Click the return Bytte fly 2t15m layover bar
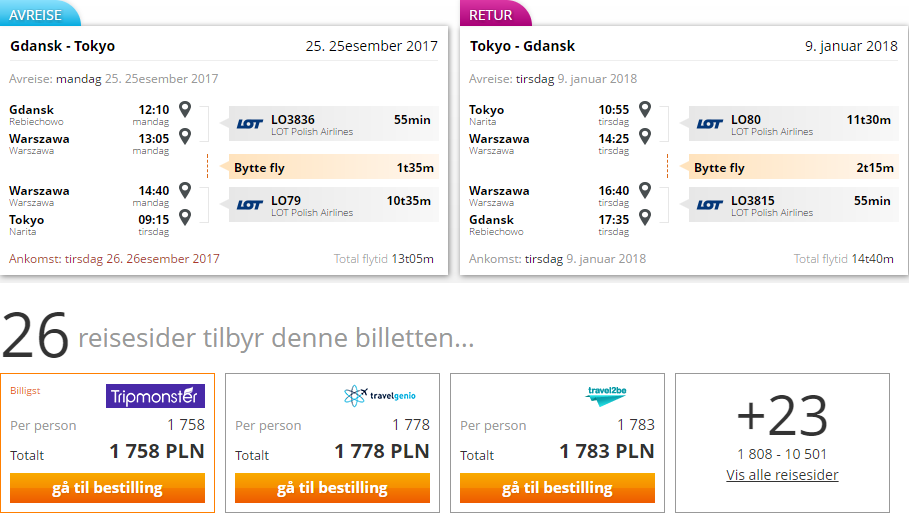909x513 pixels. pos(793,168)
